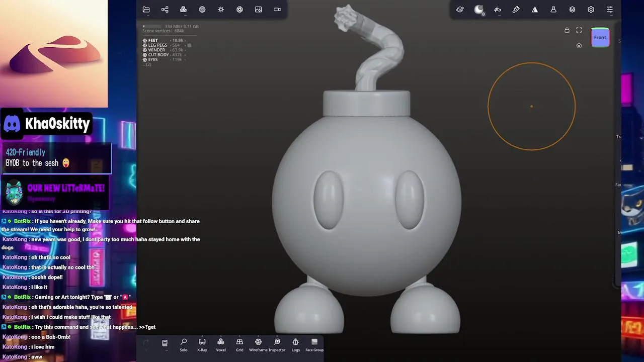Screen dimensions: 644x362
Task: Open the Post Process aperture menu
Action: [239, 10]
